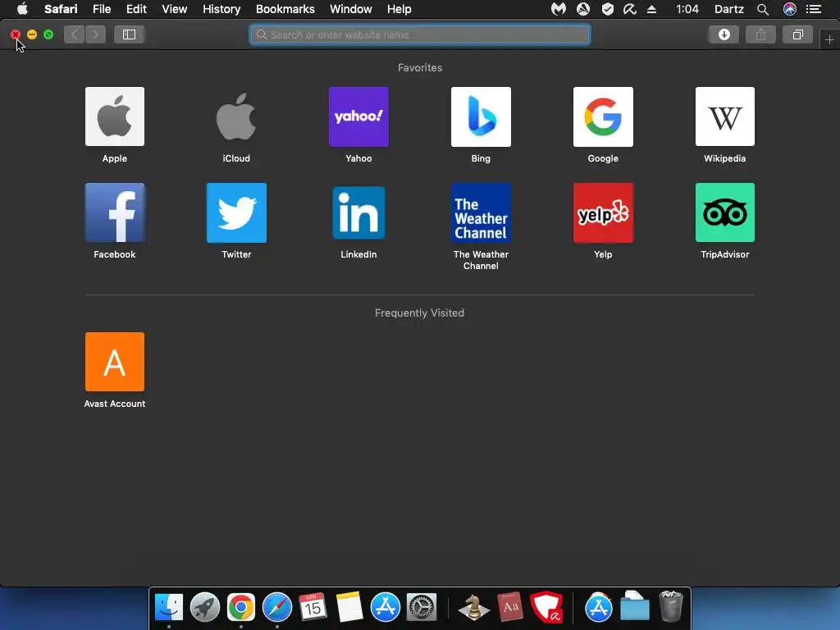Open the red shield app in Dock
The width and height of the screenshot is (840, 630).
click(x=546, y=608)
